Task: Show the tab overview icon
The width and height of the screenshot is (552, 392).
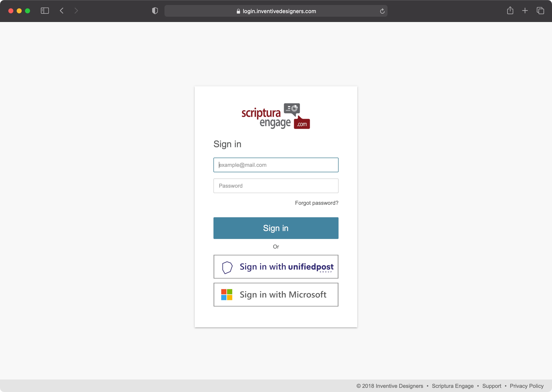Action: tap(540, 11)
